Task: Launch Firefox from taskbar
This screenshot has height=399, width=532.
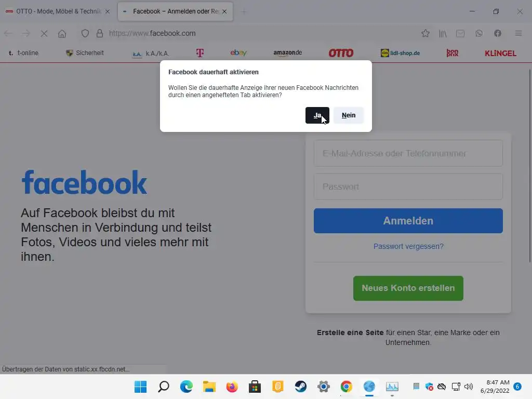Action: [x=232, y=387]
